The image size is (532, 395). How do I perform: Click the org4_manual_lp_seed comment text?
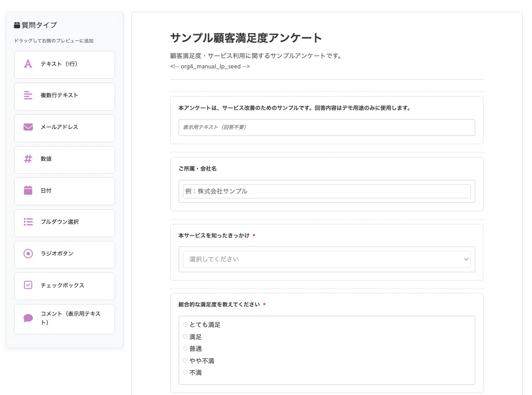tap(210, 66)
